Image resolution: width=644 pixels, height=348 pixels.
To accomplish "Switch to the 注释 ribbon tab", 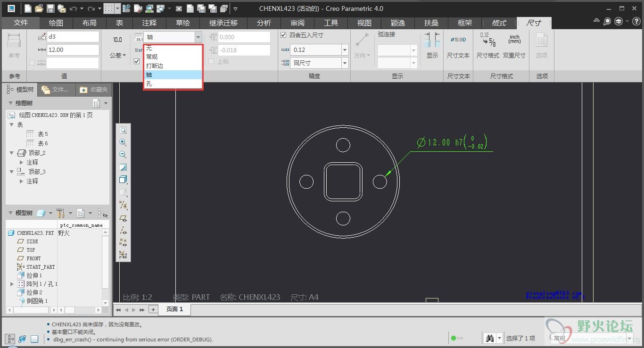I will 149,23.
